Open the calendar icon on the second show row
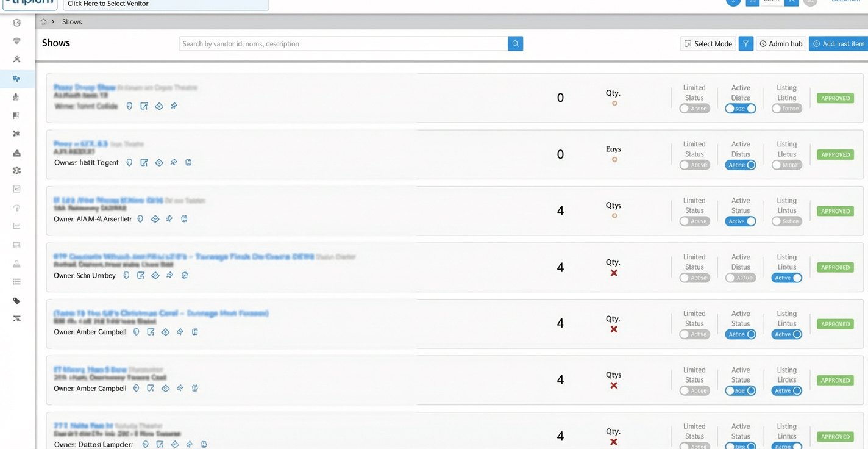Image resolution: width=868 pixels, height=449 pixels. [x=188, y=162]
